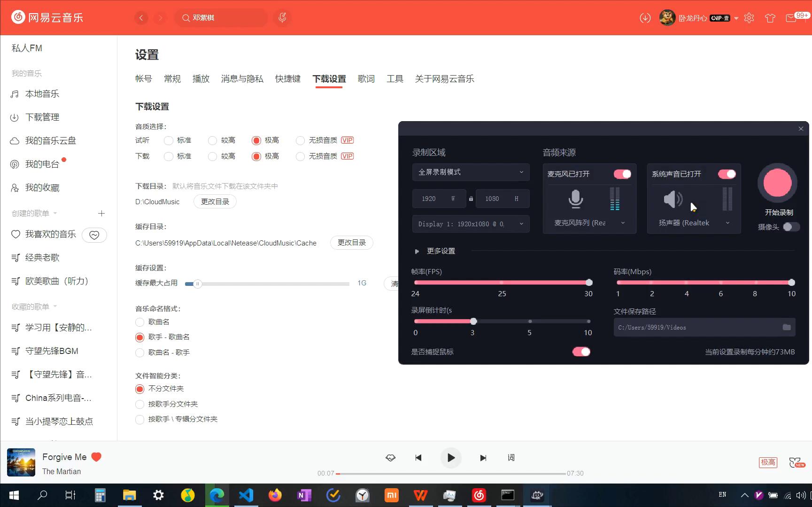The image size is (812, 507).
Task: Choose 歌曲名 - 歌手 naming format
Action: [139, 353]
